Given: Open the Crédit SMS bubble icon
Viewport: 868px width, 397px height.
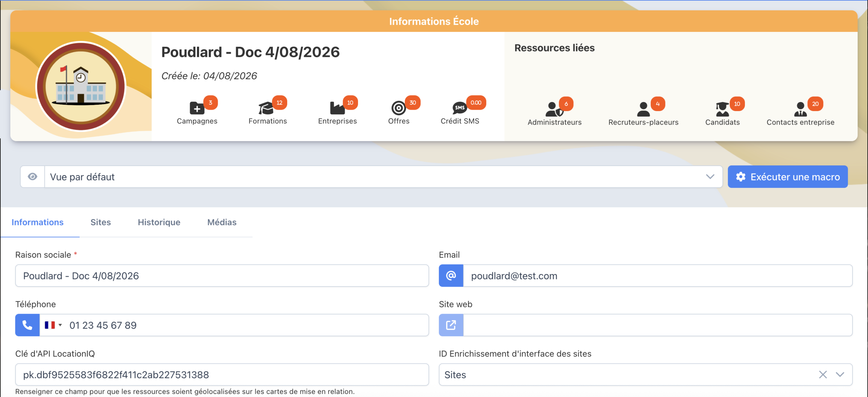Looking at the screenshot, I should (459, 108).
